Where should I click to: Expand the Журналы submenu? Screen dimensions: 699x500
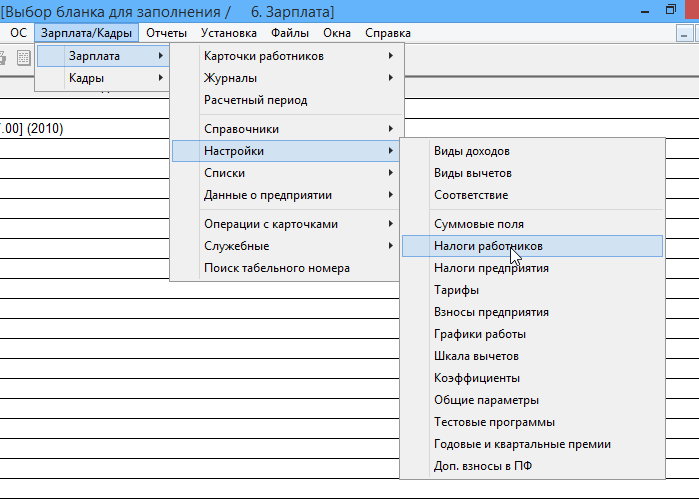pyautogui.click(x=287, y=78)
